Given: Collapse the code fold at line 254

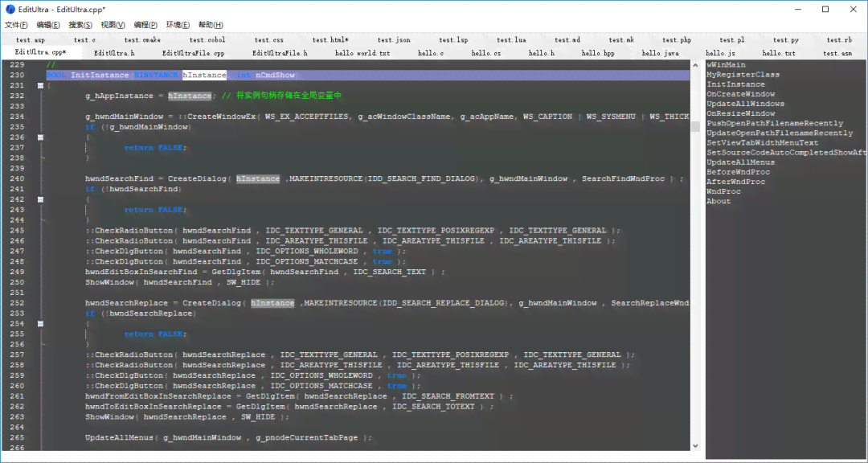Looking at the screenshot, I should click(x=40, y=324).
